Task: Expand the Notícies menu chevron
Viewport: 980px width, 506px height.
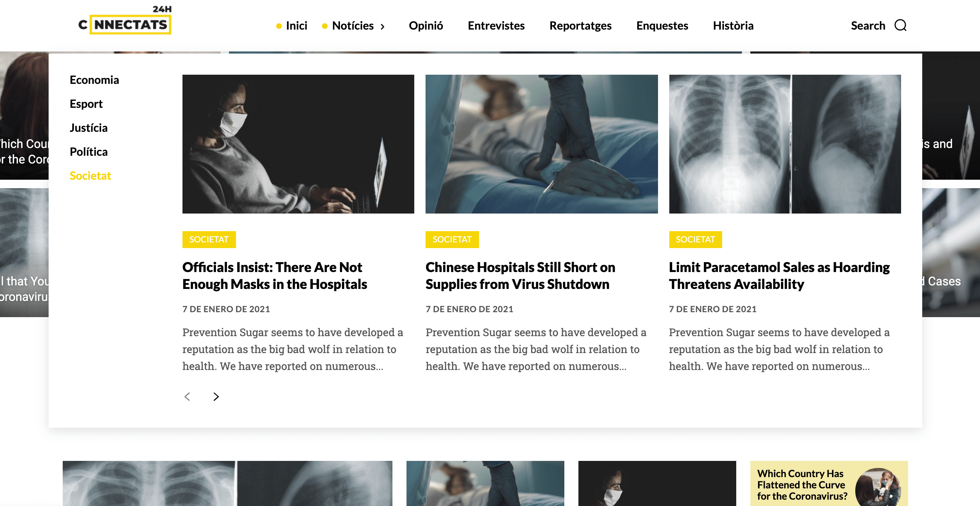Action: pos(383,26)
